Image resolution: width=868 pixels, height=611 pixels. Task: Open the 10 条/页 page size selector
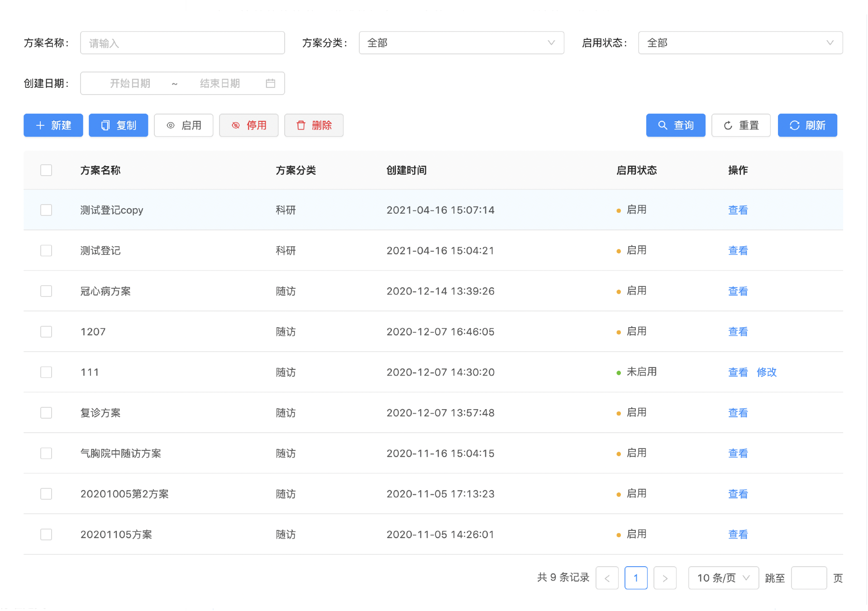[723, 578]
